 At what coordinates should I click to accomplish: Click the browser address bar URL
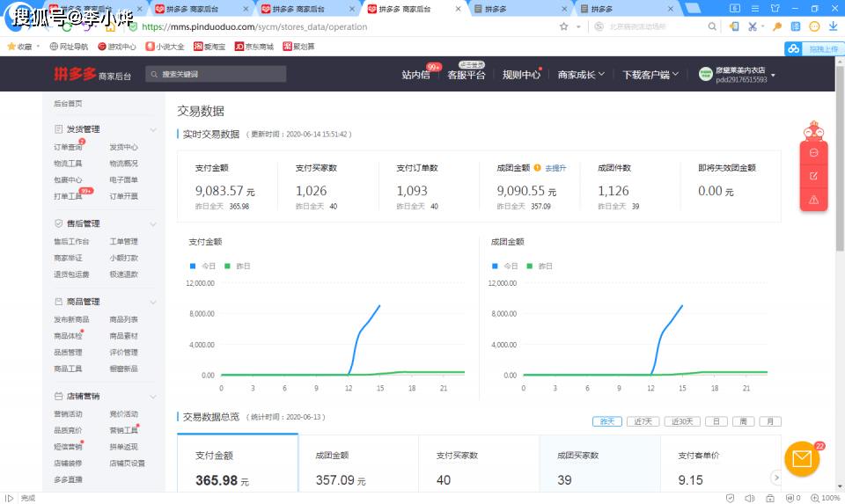tap(254, 27)
